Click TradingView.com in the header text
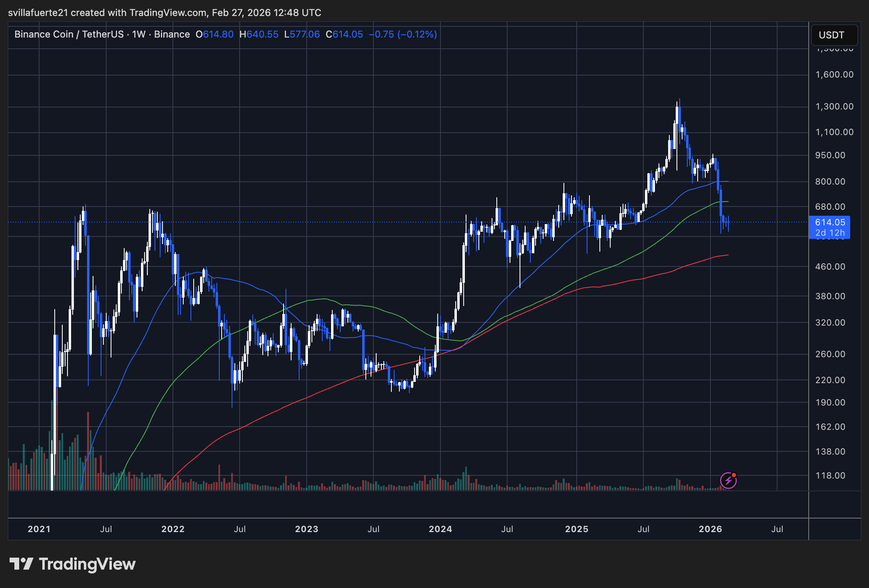The height and width of the screenshot is (588, 869). [x=166, y=12]
